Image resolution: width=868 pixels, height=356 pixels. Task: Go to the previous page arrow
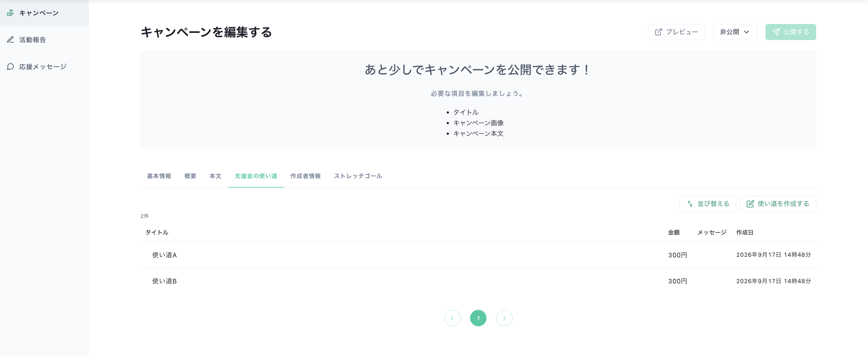pos(452,318)
